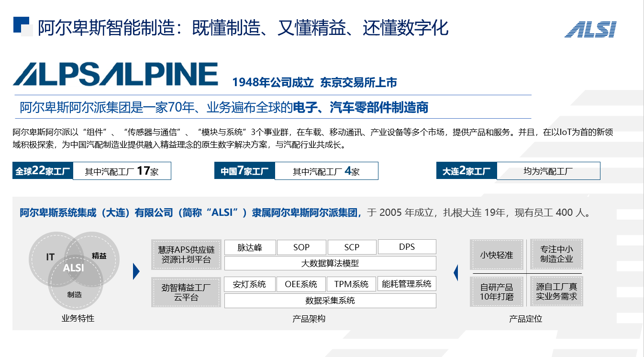
Task: Select the 安灯系统 cell
Action: [x=250, y=284]
